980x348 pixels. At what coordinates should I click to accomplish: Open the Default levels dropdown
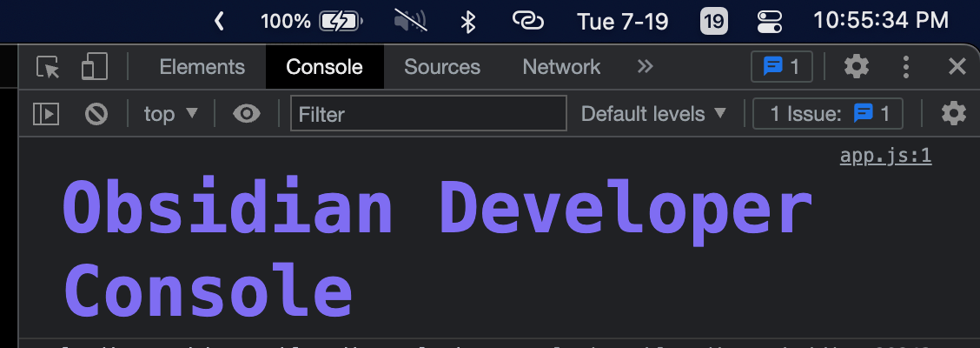(x=653, y=113)
